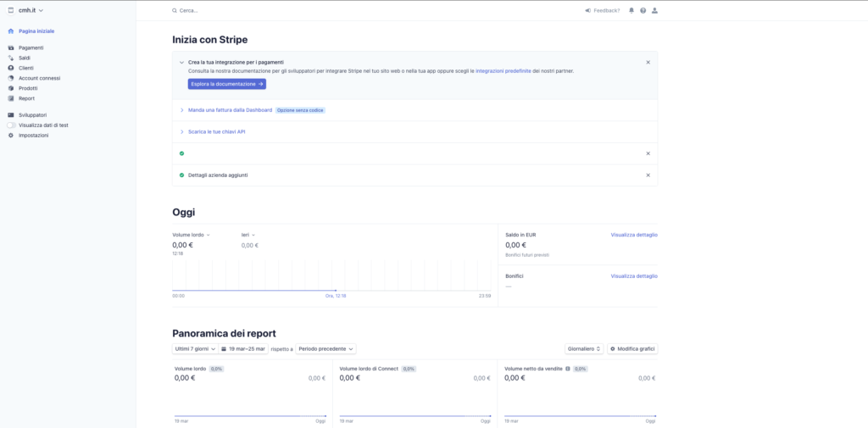Open Prodotti in the sidebar
868x428 pixels.
coord(28,88)
